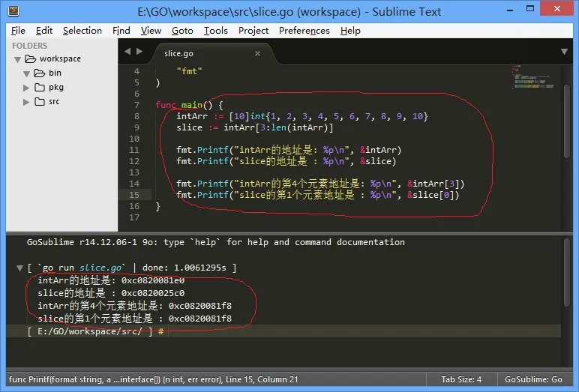
Task: Click output line 0xc0820025c0
Action: (111, 293)
